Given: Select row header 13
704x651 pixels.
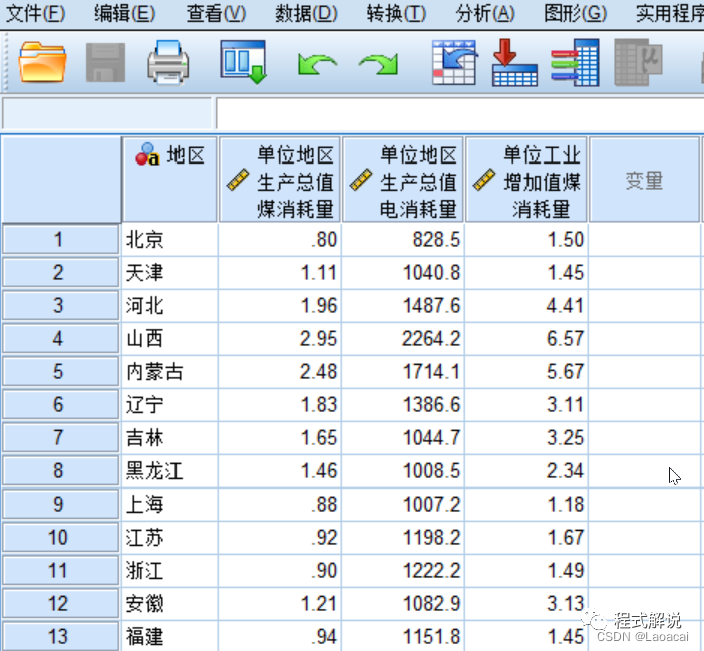Looking at the screenshot, I should click(60, 636).
